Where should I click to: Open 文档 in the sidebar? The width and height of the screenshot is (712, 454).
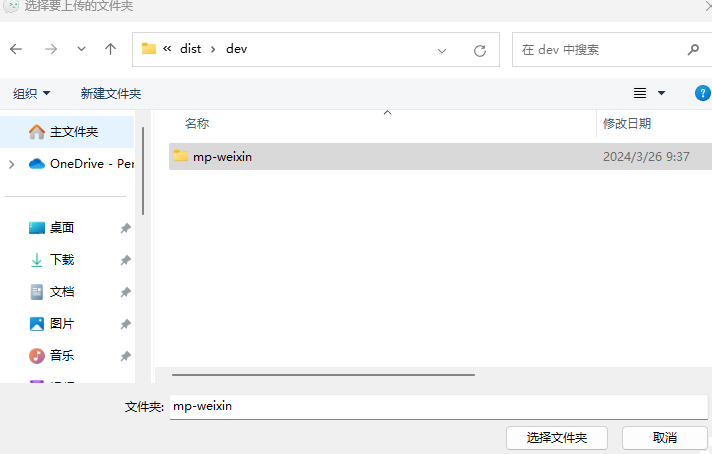(x=51, y=291)
